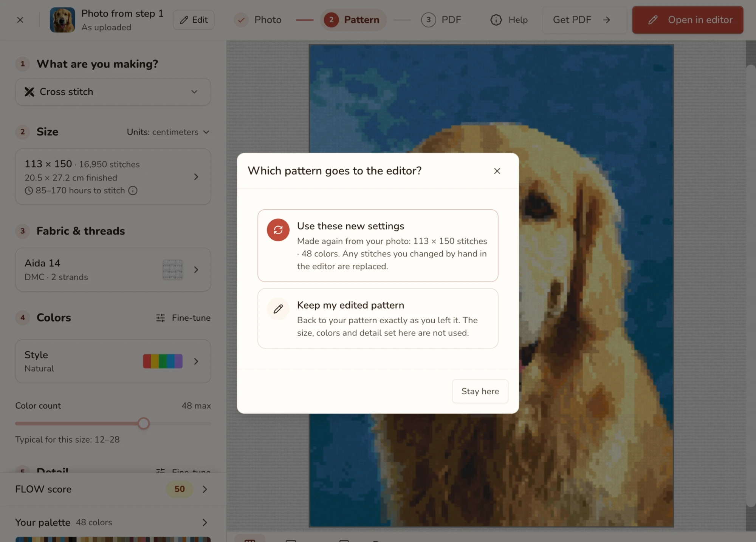Expand the 113 × 150 size card
The height and width of the screenshot is (542, 756).
113,177
